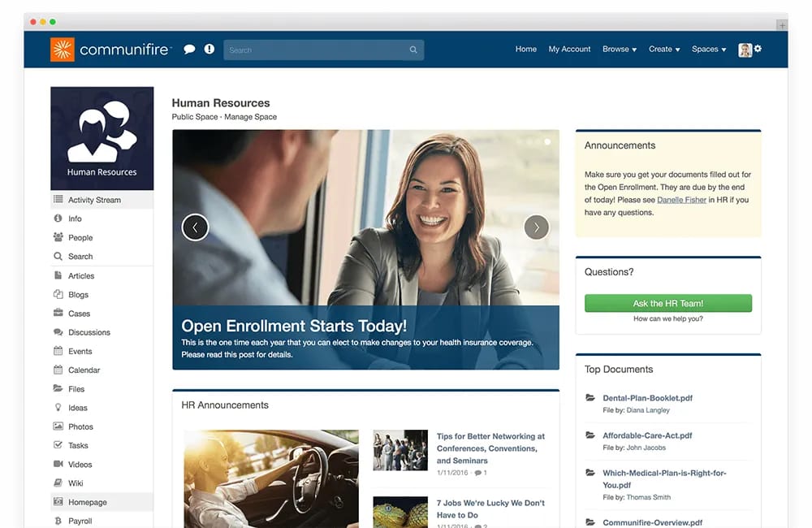Click the Photos picture icon
Viewport: 812px width, 528px height.
(58, 426)
